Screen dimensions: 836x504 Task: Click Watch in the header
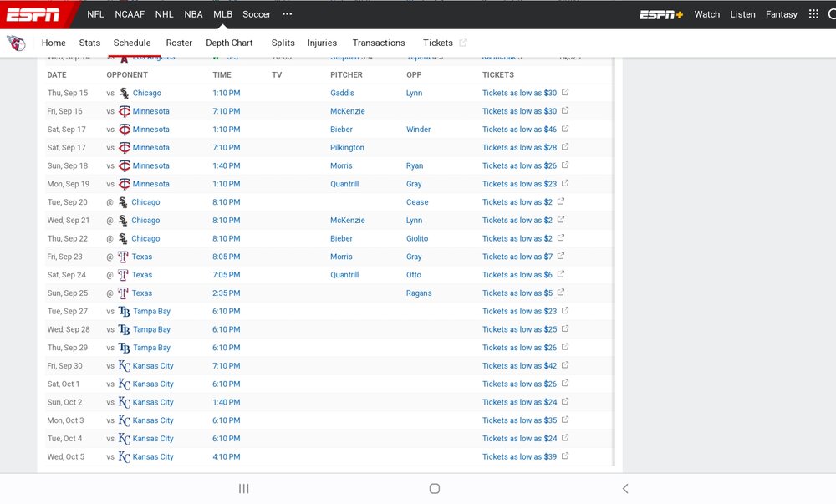point(707,14)
